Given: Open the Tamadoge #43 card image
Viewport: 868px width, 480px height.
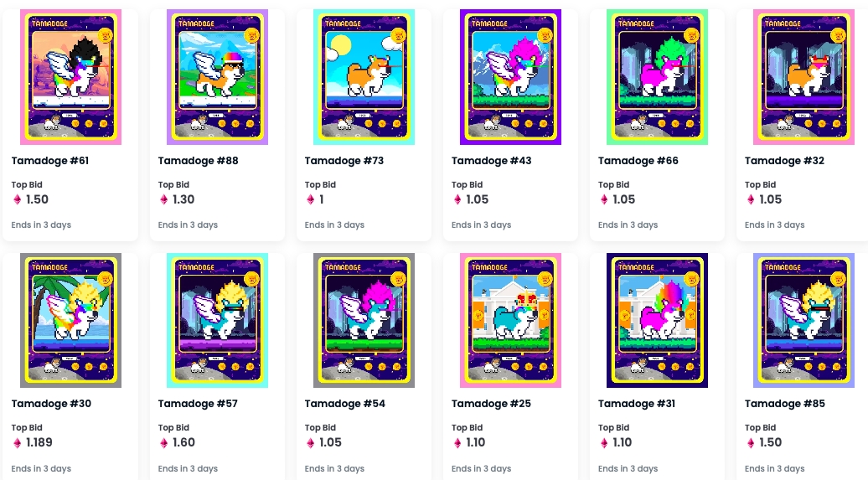Looking at the screenshot, I should [510, 77].
